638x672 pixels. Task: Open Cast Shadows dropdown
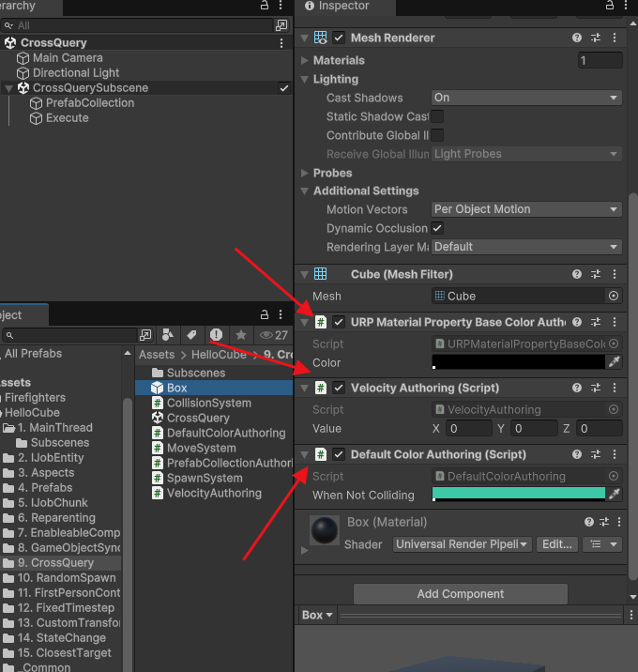coord(526,98)
